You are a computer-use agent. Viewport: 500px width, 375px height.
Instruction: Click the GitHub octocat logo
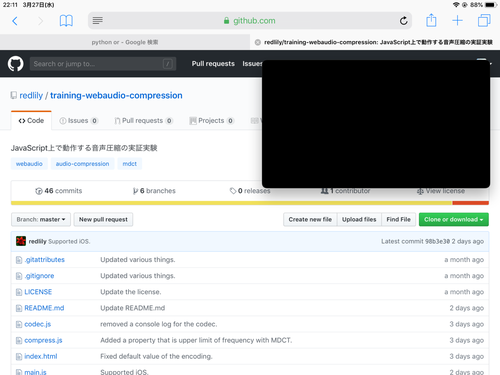(16, 64)
